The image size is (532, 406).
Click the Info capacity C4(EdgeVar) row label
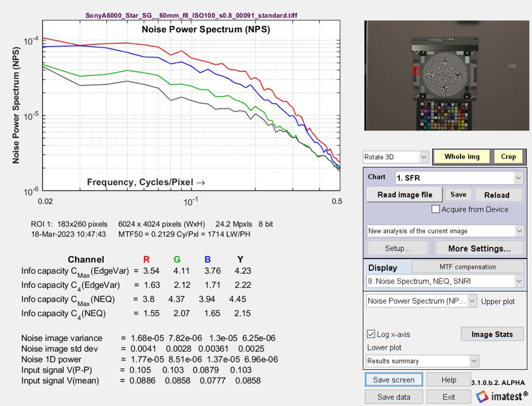[71, 286]
